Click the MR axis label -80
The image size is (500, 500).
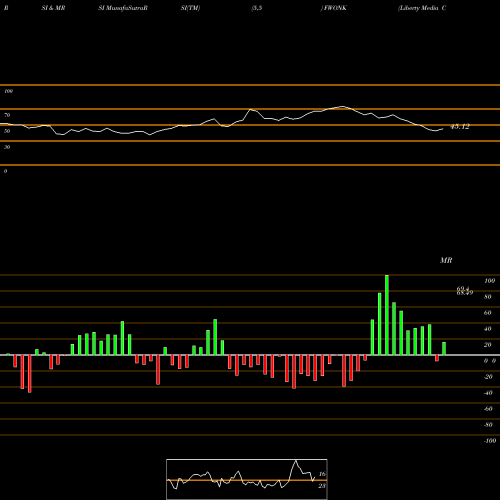click(488, 425)
